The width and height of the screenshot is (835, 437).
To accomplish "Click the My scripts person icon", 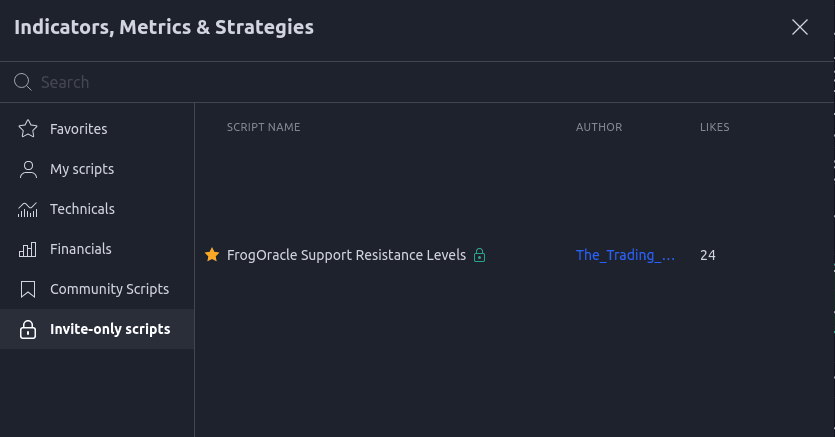I will [28, 169].
